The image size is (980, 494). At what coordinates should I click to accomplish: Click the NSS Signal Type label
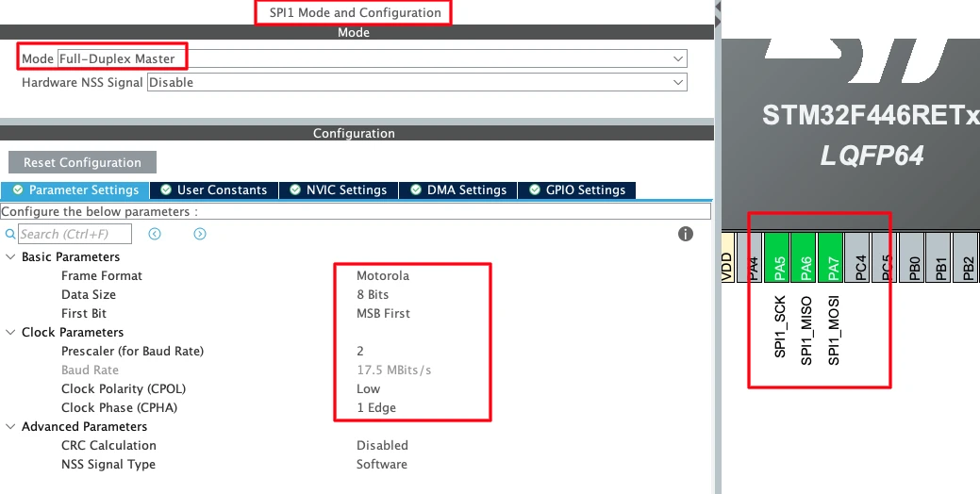pyautogui.click(x=108, y=464)
